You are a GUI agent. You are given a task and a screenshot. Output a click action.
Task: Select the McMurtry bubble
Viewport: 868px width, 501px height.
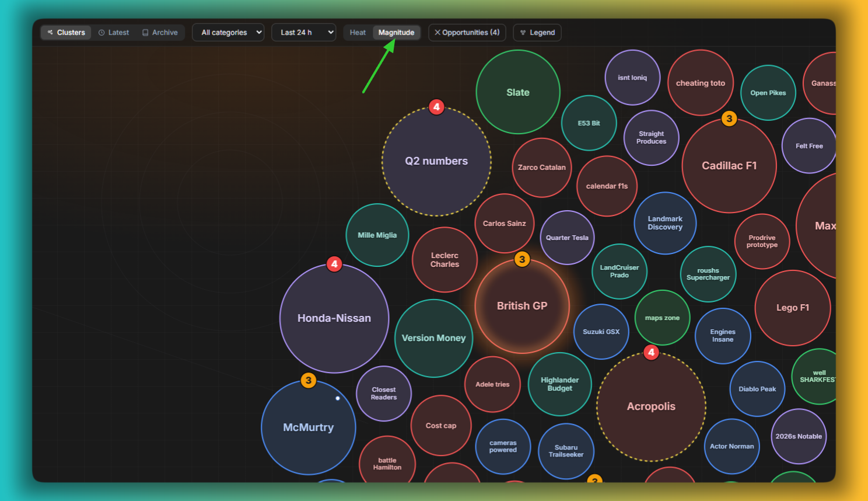click(309, 427)
